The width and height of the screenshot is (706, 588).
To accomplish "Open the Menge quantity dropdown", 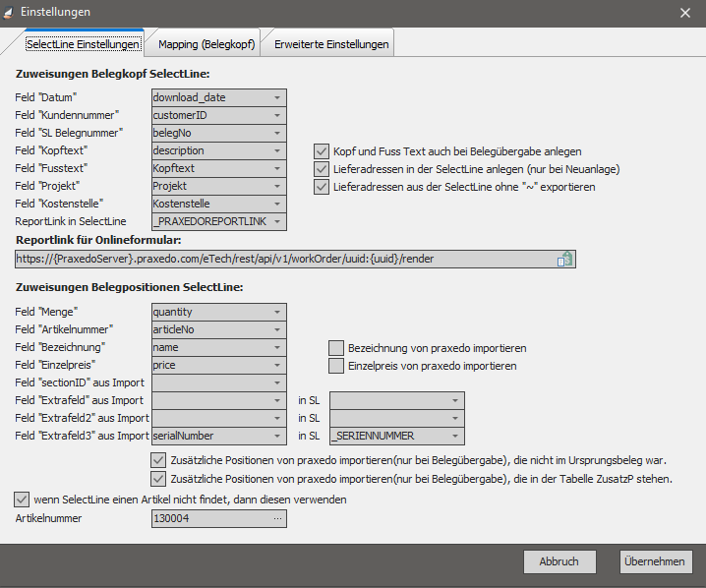I will pyautogui.click(x=277, y=312).
